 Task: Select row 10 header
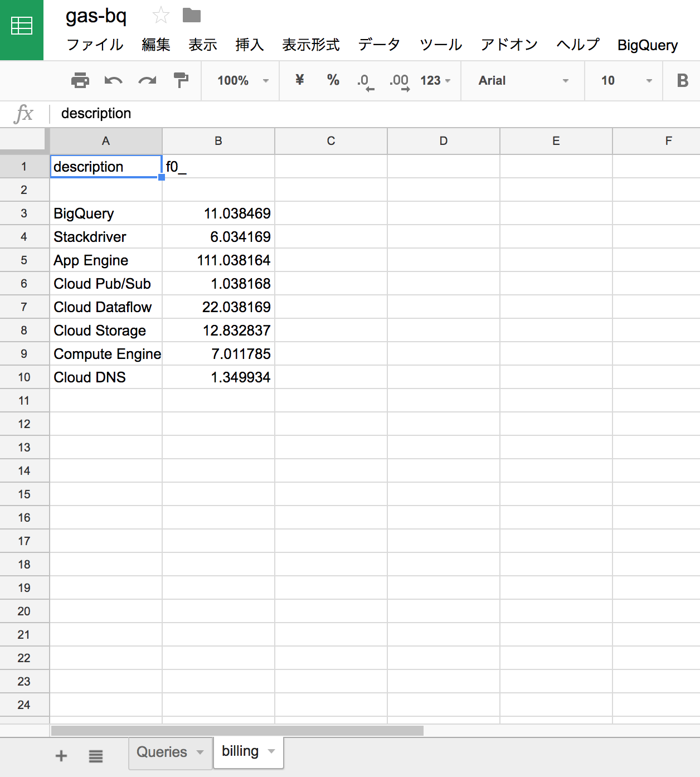24,377
